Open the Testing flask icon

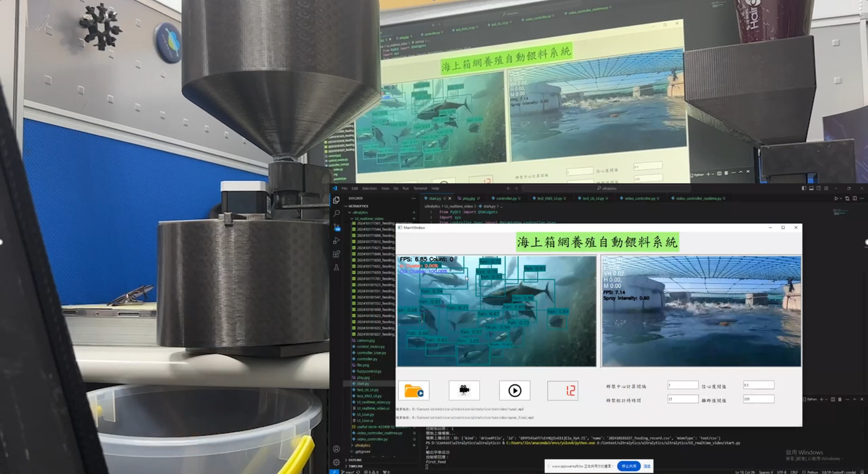point(336,268)
